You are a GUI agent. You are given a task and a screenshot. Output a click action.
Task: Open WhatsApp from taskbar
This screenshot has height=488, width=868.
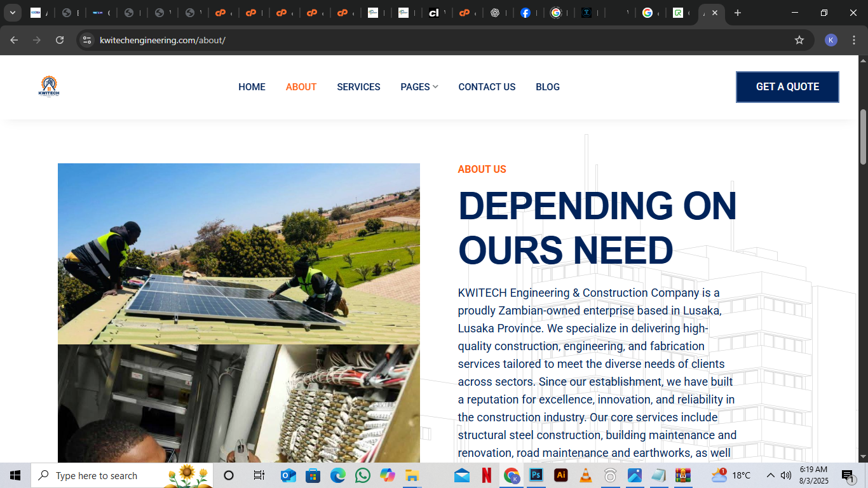click(x=362, y=475)
